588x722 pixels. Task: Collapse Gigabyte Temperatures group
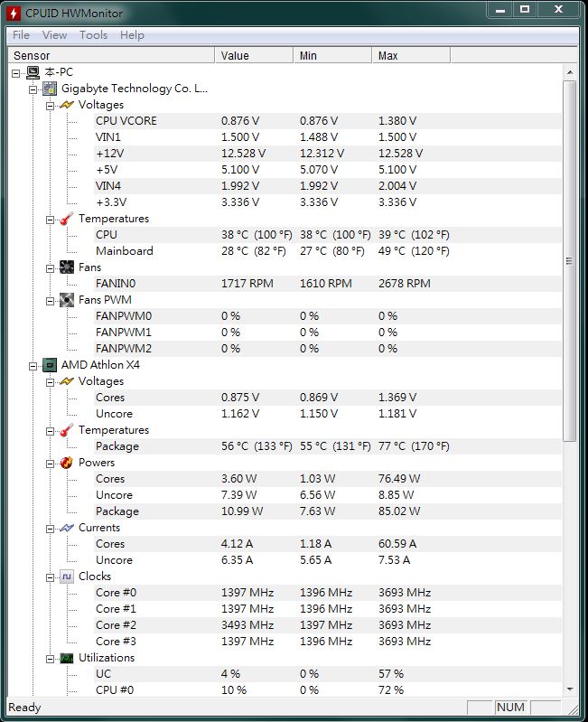click(x=50, y=220)
